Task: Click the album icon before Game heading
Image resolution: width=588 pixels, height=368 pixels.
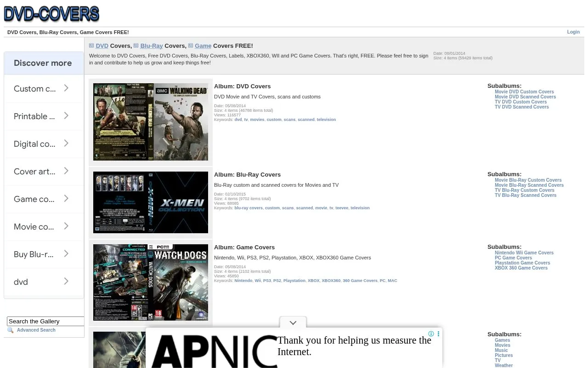Action: click(191, 46)
